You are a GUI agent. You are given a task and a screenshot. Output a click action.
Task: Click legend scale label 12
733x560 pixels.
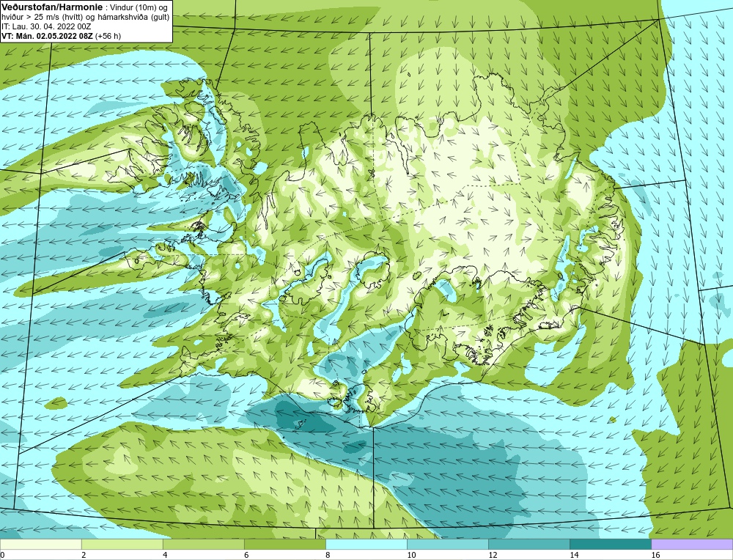click(x=493, y=555)
